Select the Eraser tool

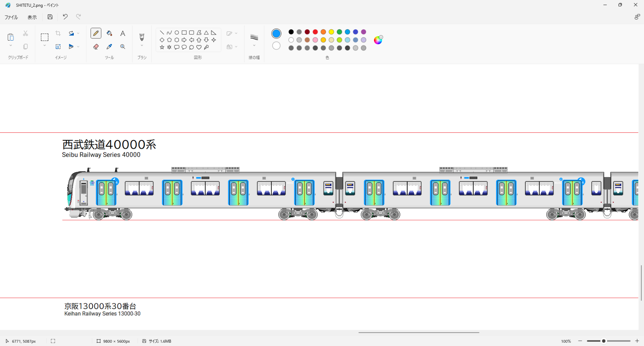[x=96, y=47]
